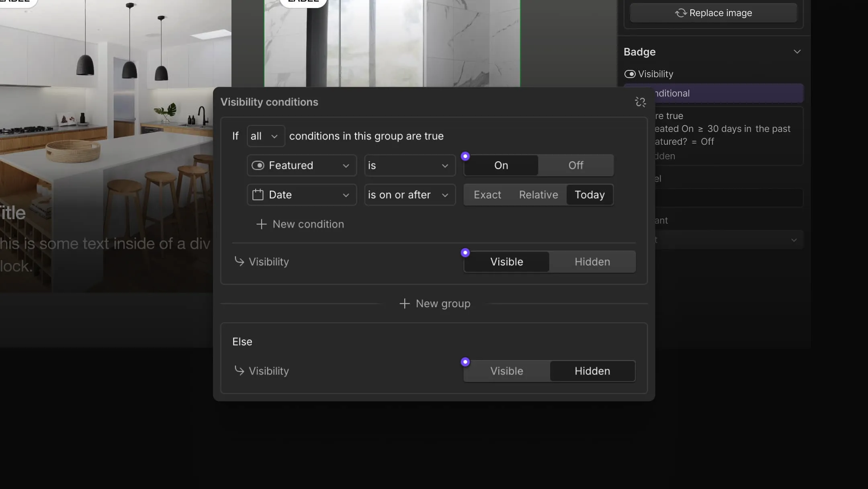Open the is on or after operator dropdown
This screenshot has height=489, width=868.
click(409, 195)
